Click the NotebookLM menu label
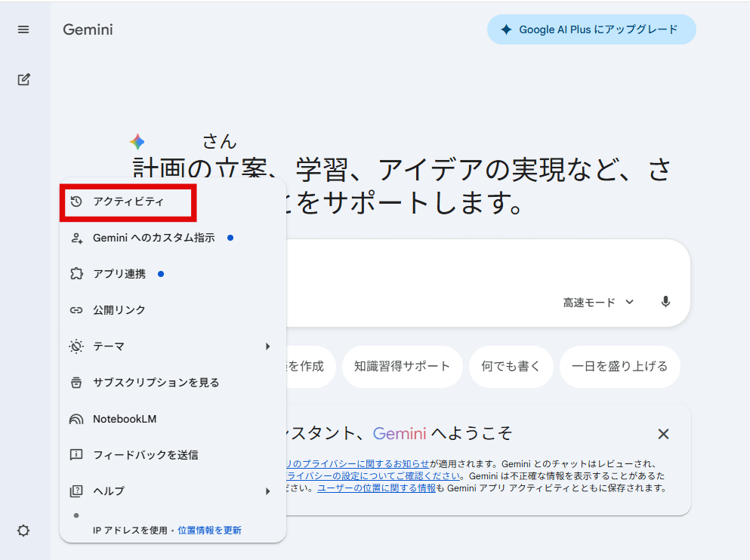750x560 pixels. pos(125,419)
